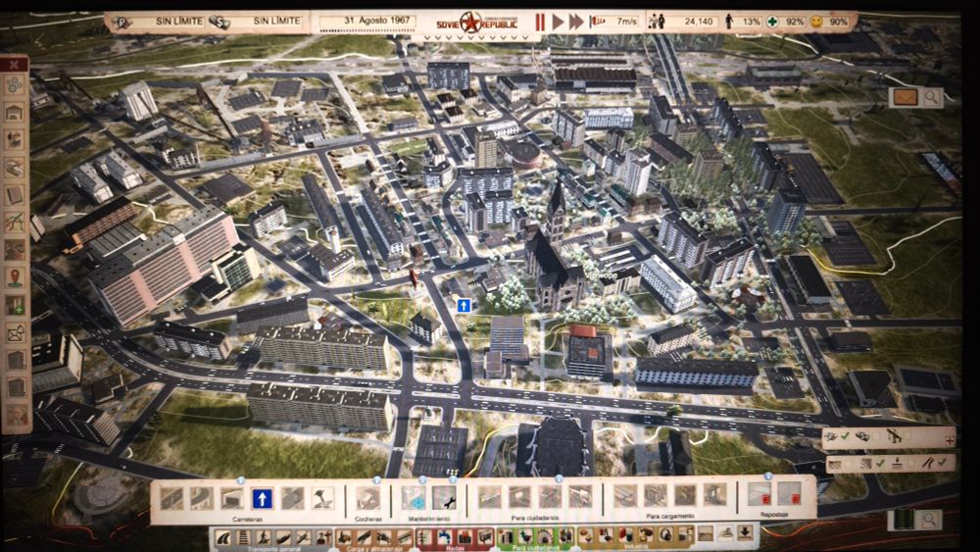Click the magnifier beside the orange envelope

tap(931, 97)
